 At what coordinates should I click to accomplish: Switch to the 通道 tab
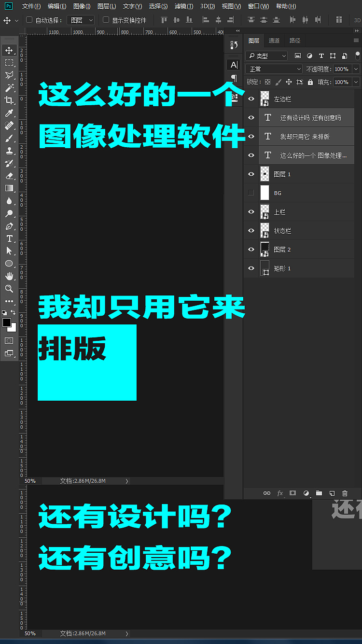(274, 41)
